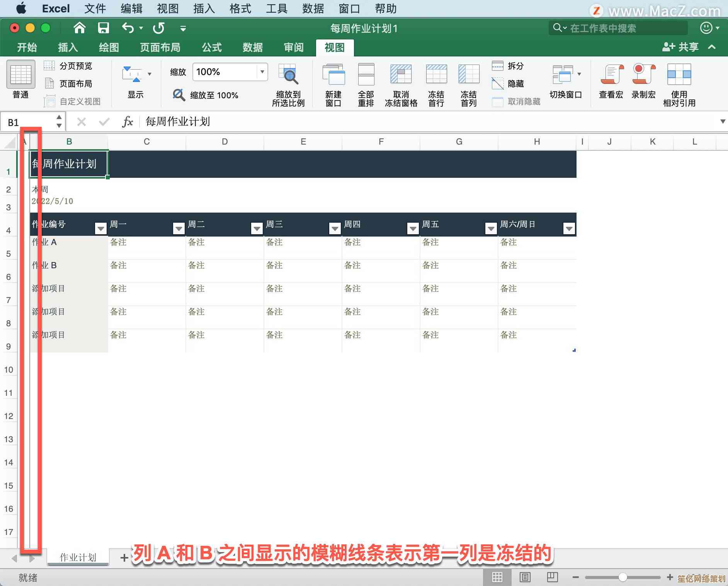Viewport: 728px width, 586px height.
Task: Open the 数据 menu in menu bar
Action: click(x=313, y=9)
